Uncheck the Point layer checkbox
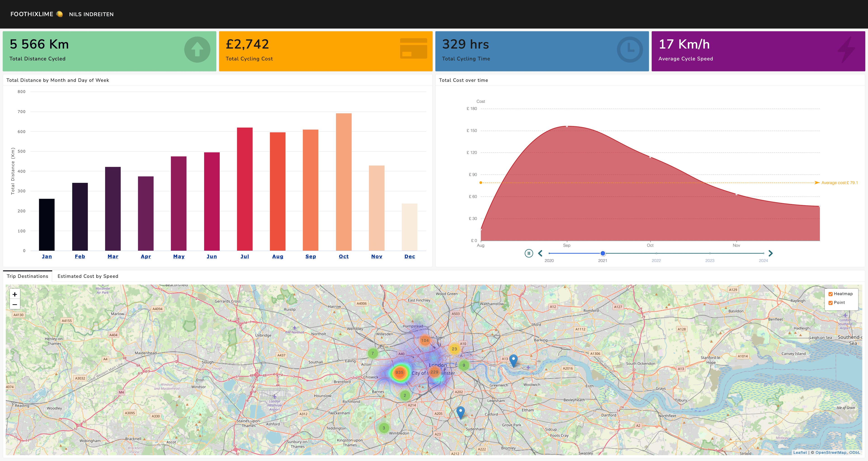The width and height of the screenshot is (868, 461). (830, 303)
